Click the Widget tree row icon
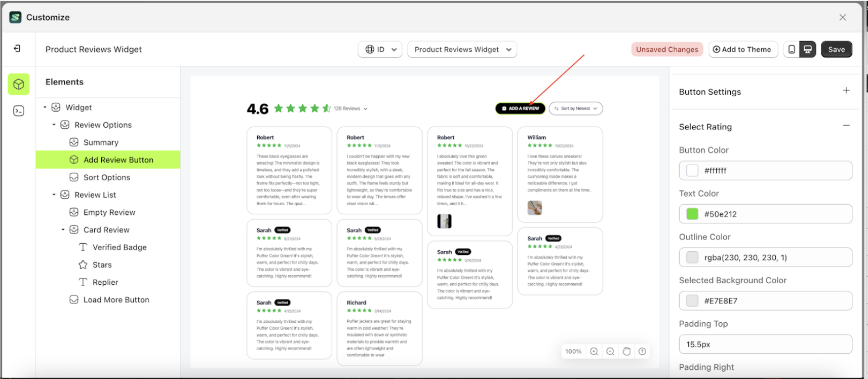The width and height of the screenshot is (868, 379). tap(56, 107)
